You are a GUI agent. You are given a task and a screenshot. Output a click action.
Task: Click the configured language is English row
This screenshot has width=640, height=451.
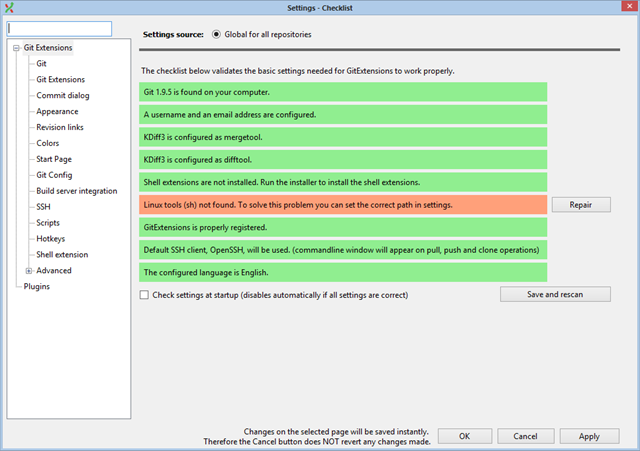[x=343, y=272]
